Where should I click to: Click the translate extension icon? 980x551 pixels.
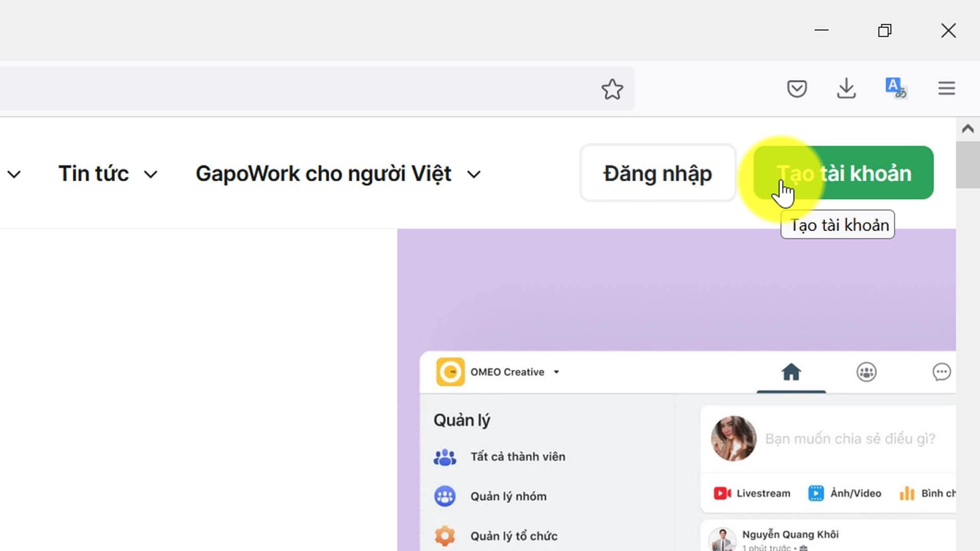pyautogui.click(x=896, y=88)
